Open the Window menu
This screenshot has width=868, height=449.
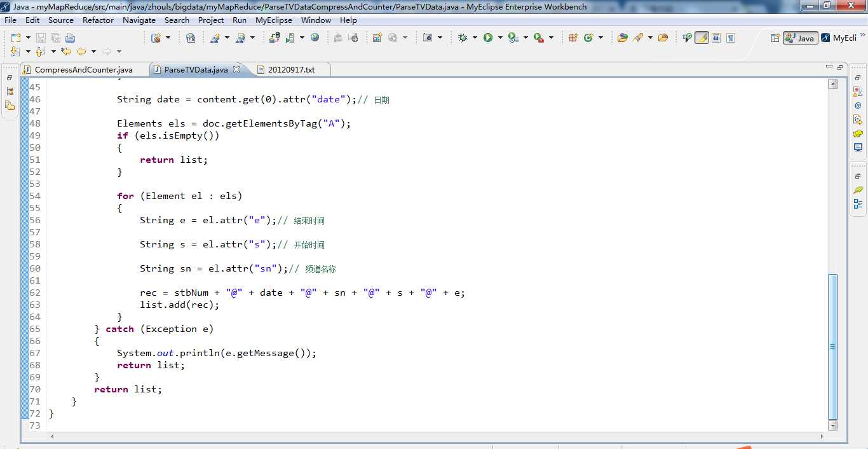pyautogui.click(x=316, y=20)
